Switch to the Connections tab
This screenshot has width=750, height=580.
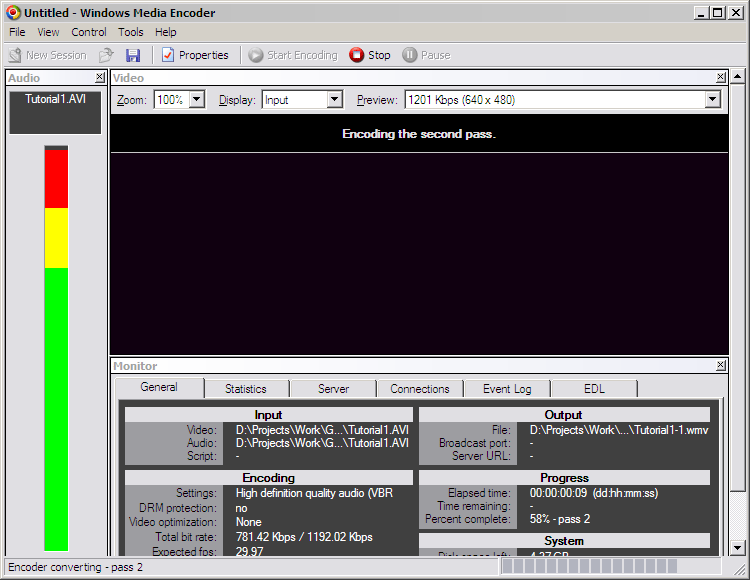tap(420, 389)
